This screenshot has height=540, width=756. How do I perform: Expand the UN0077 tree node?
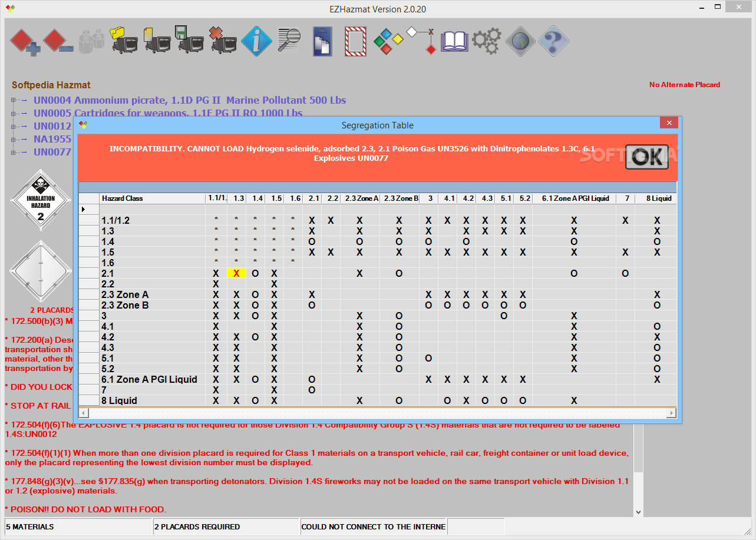click(14, 152)
